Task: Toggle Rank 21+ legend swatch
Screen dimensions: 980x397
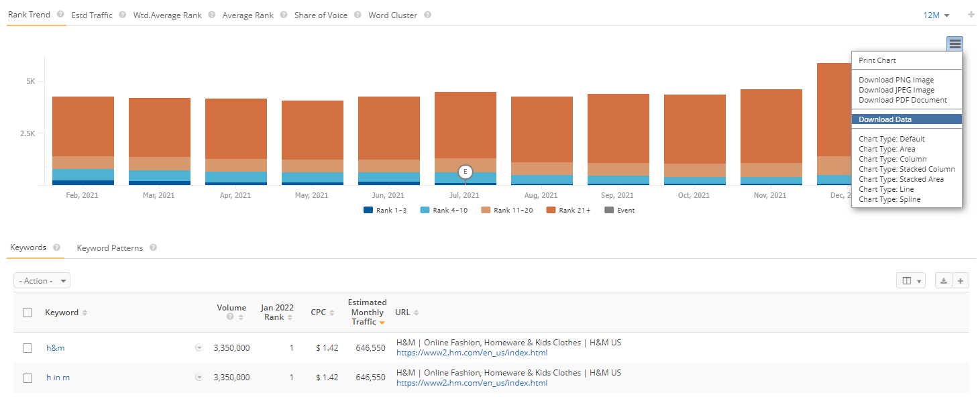Action: [x=551, y=210]
